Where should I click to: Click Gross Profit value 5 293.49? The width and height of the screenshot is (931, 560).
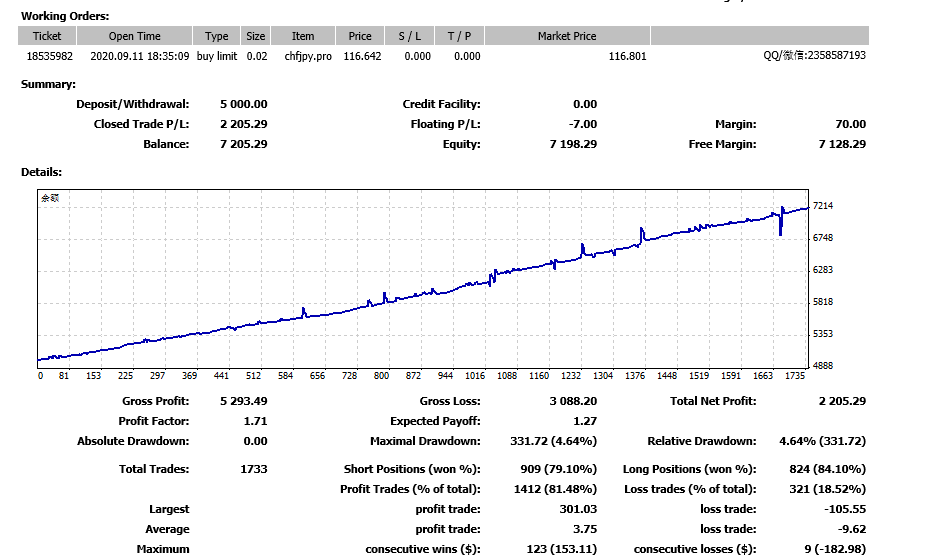point(243,401)
